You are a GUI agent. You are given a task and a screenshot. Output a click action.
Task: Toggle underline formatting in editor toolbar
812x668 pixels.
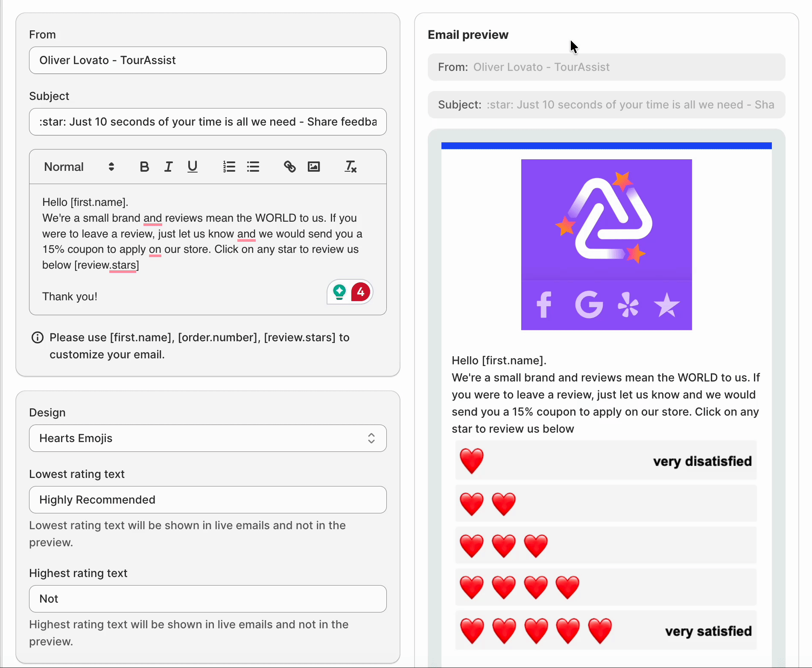click(x=193, y=167)
